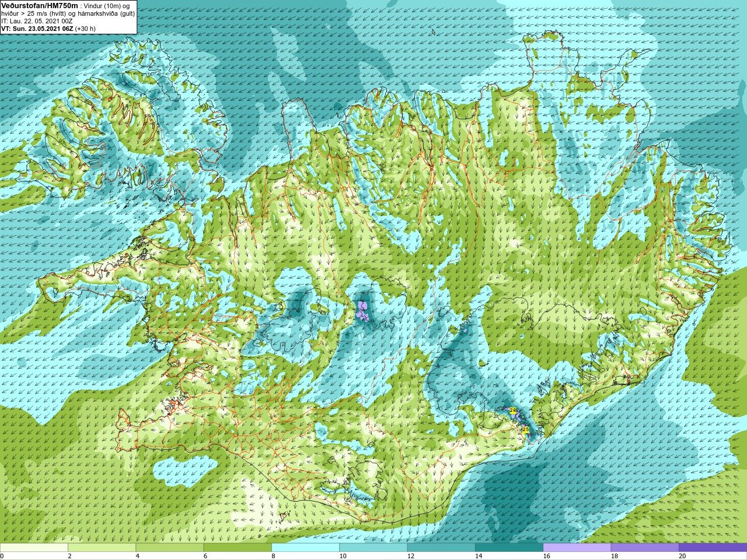Select the 8–10 m/s light cyan legend swatch
The image size is (747, 560).
tap(305, 548)
